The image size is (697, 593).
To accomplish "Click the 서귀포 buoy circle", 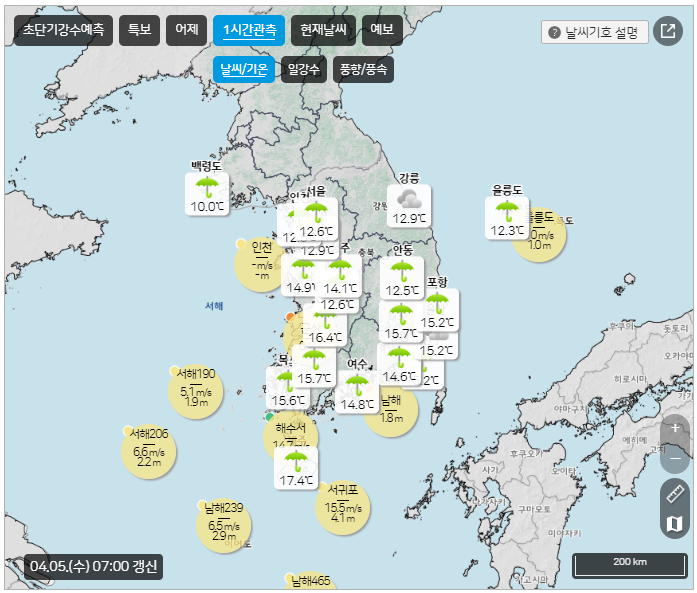I will (x=343, y=507).
